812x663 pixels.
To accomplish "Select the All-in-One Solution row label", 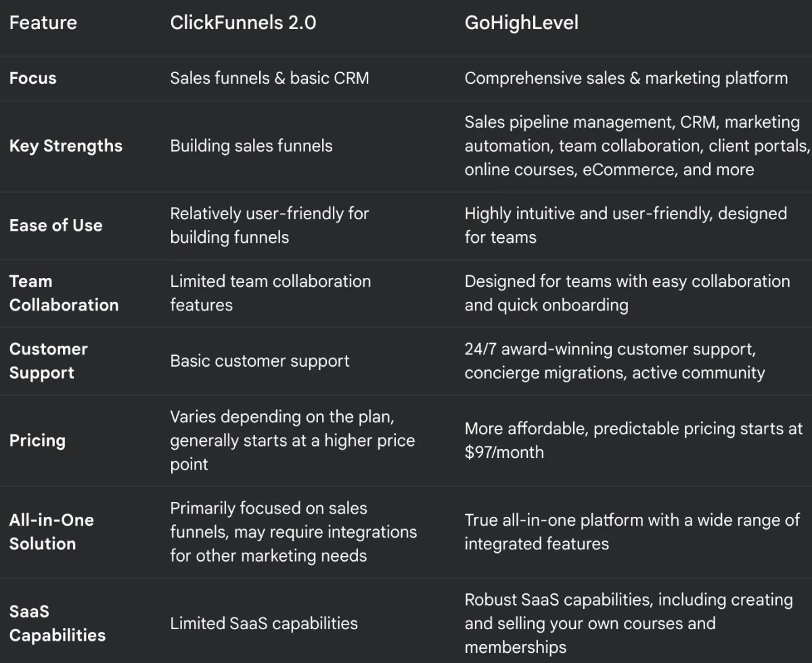I will 51,532.
